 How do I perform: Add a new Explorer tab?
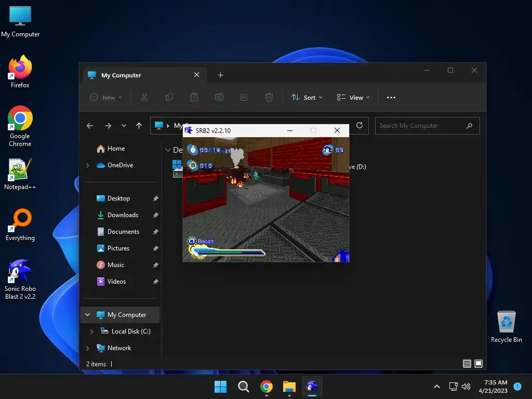[220, 75]
